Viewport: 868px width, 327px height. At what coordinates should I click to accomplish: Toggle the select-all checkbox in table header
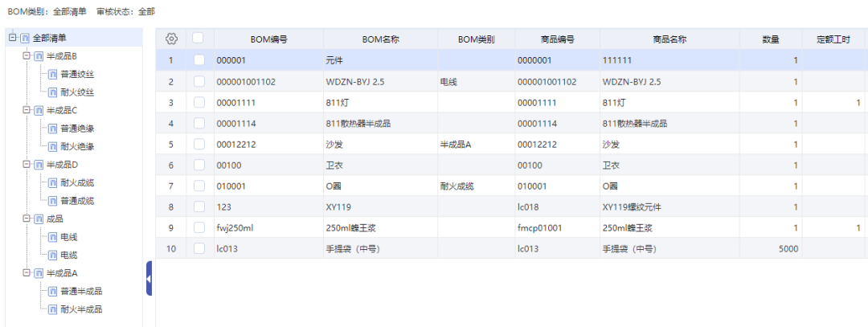(x=199, y=38)
